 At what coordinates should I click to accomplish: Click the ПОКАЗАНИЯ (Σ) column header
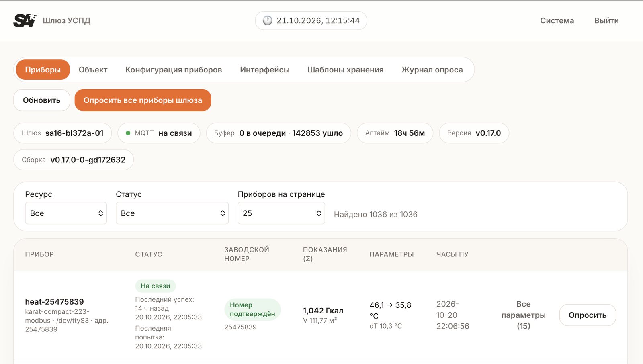[325, 254]
